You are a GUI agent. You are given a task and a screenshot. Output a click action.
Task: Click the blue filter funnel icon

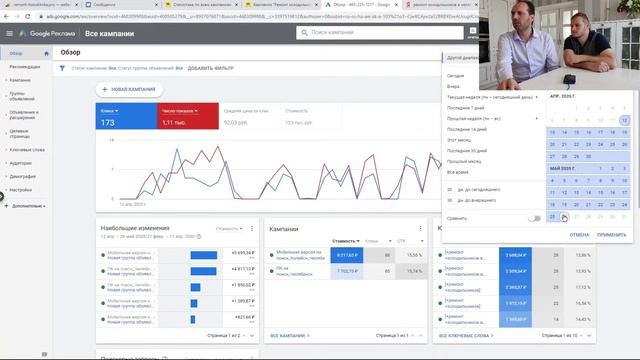[x=62, y=68]
